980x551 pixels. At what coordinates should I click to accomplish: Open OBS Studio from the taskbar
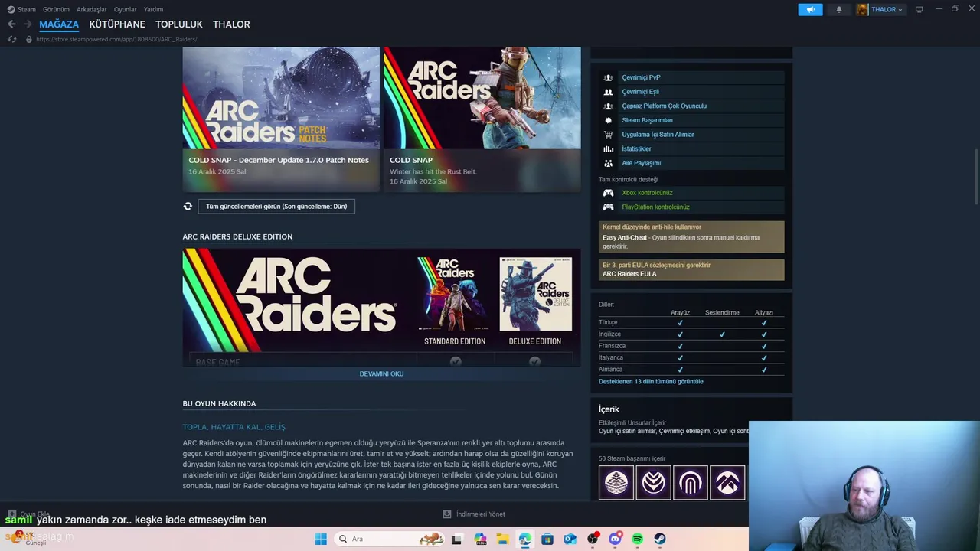tap(593, 539)
